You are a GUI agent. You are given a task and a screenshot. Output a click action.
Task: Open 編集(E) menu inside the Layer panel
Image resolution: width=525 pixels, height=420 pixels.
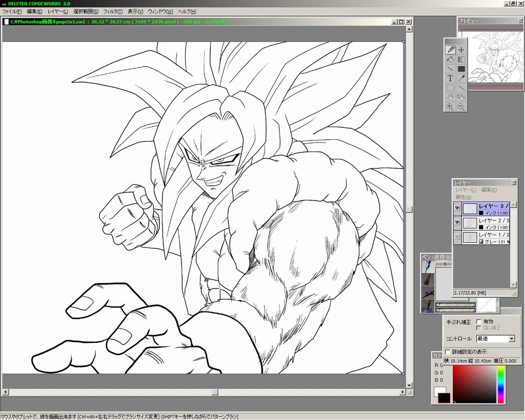click(x=489, y=190)
